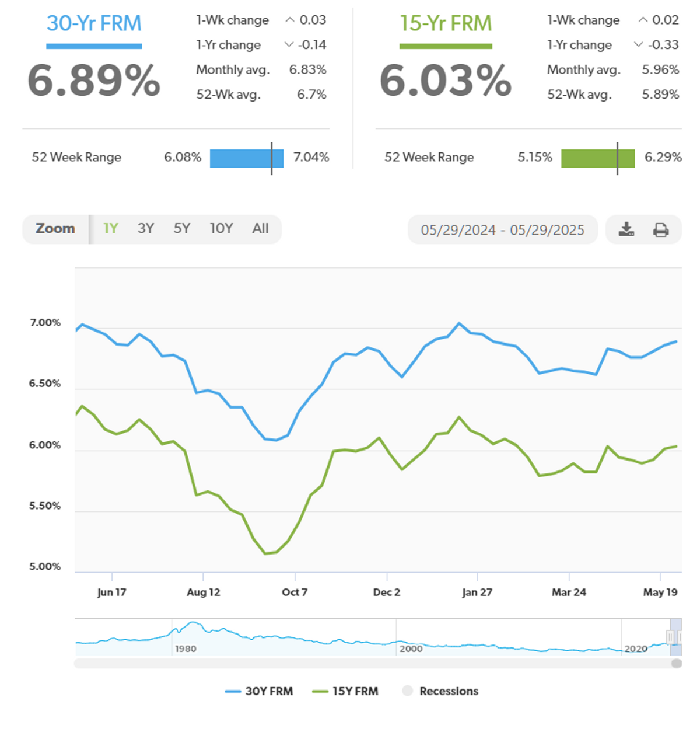Click the Jan 27 x-axis label

477,592
